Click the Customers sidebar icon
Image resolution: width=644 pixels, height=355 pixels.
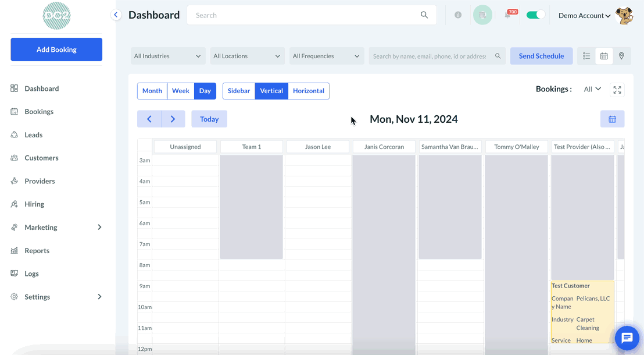(x=15, y=158)
